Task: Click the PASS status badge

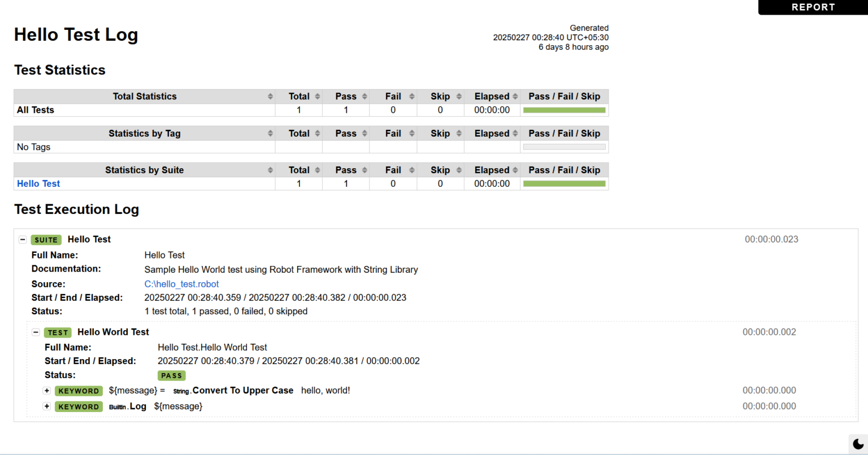Action: click(171, 375)
